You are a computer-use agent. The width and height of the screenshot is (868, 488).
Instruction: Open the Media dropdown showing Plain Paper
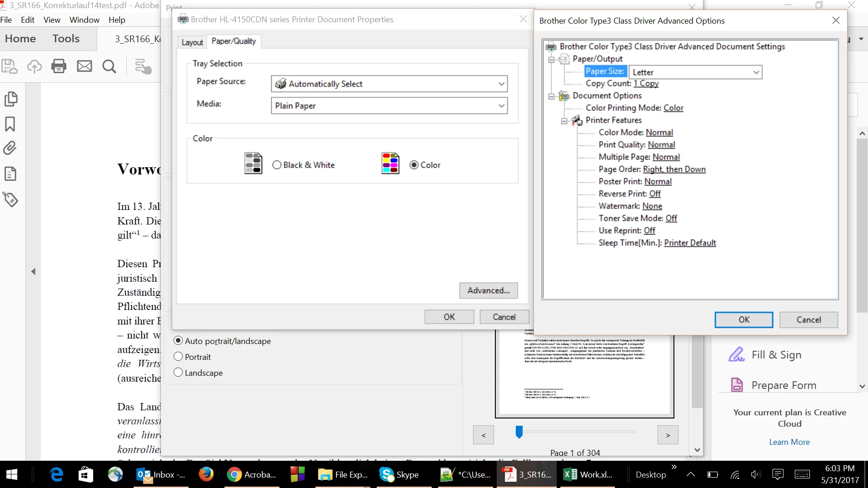(389, 106)
